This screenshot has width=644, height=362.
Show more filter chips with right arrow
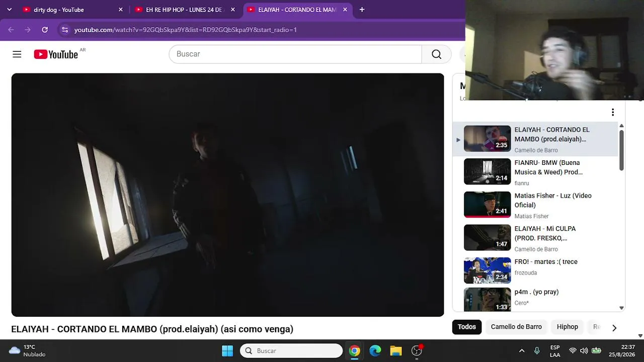(x=614, y=327)
